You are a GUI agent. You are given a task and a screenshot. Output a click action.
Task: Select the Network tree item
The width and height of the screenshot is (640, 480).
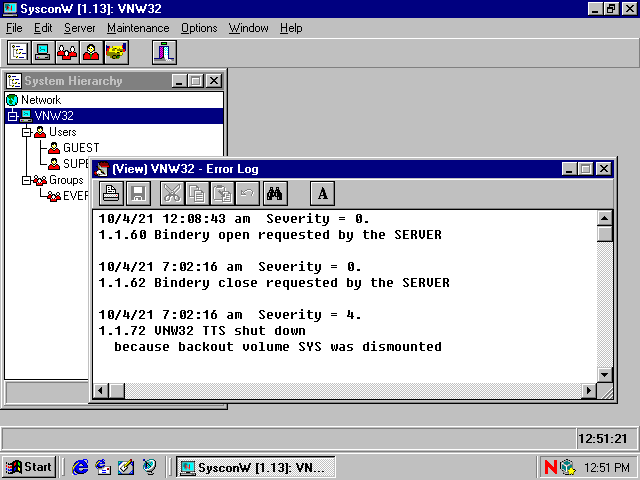pyautogui.click(x=41, y=100)
